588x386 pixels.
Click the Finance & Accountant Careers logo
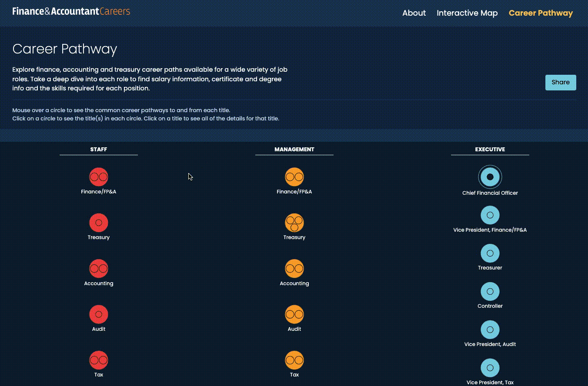tap(71, 11)
